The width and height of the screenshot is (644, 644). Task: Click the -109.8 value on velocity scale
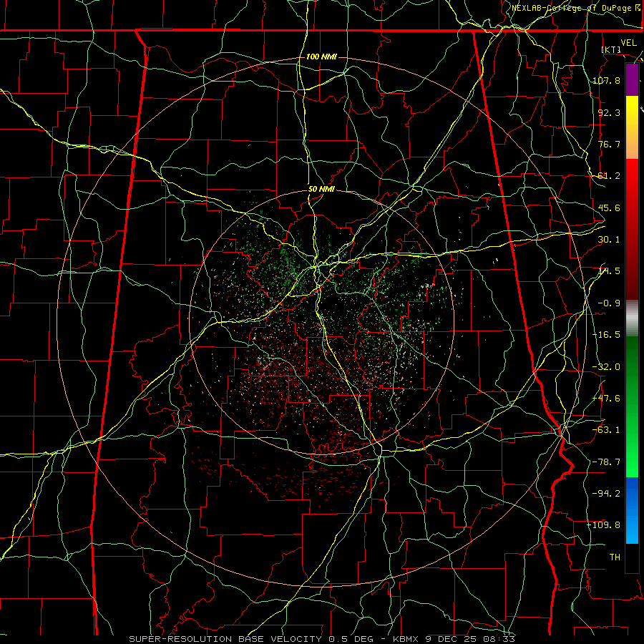[604, 525]
